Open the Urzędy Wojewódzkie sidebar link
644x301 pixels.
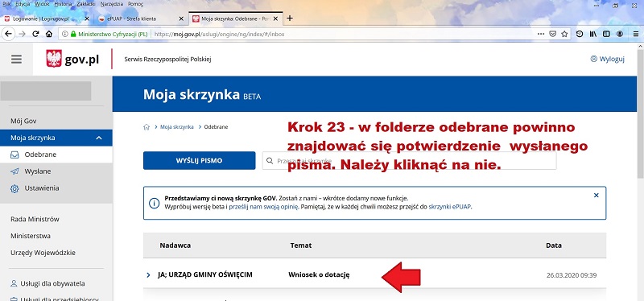[43, 253]
